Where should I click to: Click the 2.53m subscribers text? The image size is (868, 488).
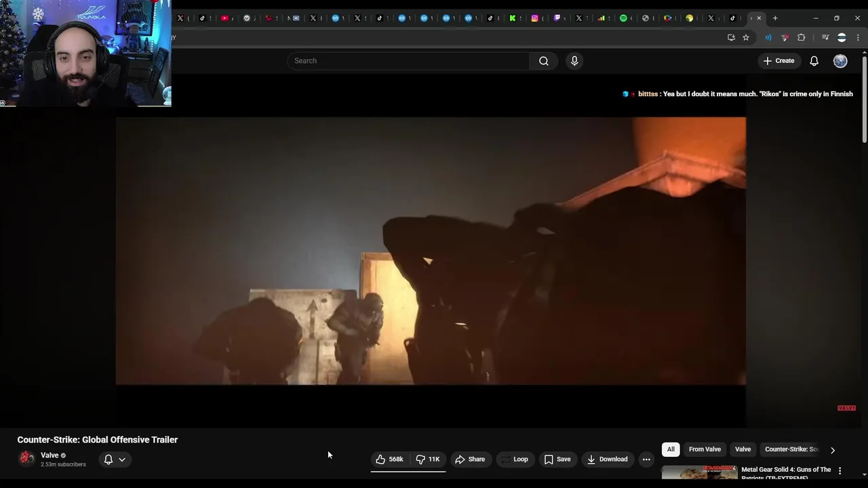(63, 464)
